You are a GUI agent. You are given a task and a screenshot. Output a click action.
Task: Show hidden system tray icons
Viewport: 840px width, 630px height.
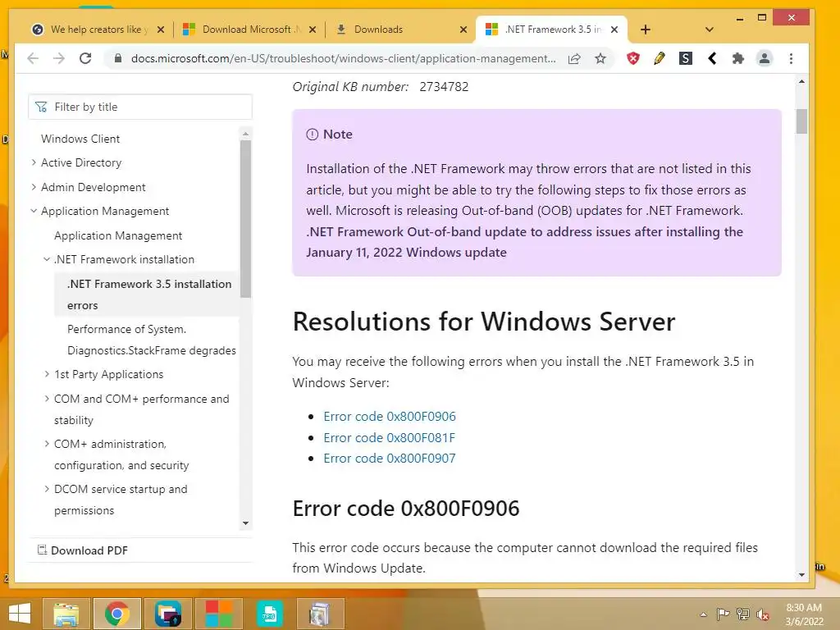click(703, 614)
